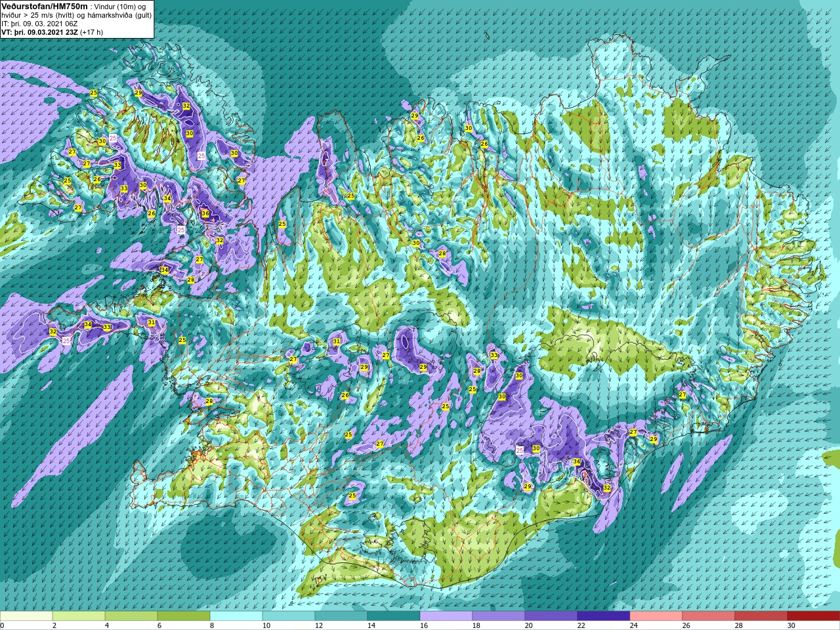Image resolution: width=840 pixels, height=630 pixels.
Task: Click the 12–14 m/s teal legend swatch
Action: 341,617
